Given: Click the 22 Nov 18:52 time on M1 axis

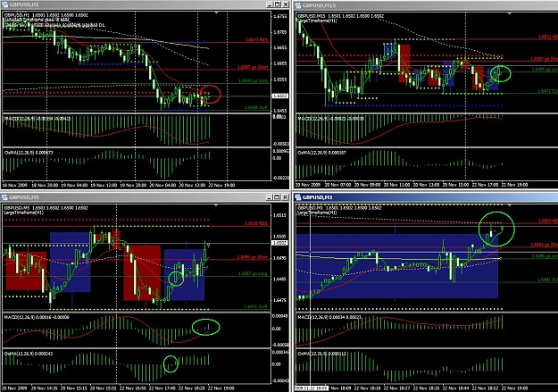Looking at the screenshot, I should point(485,388).
